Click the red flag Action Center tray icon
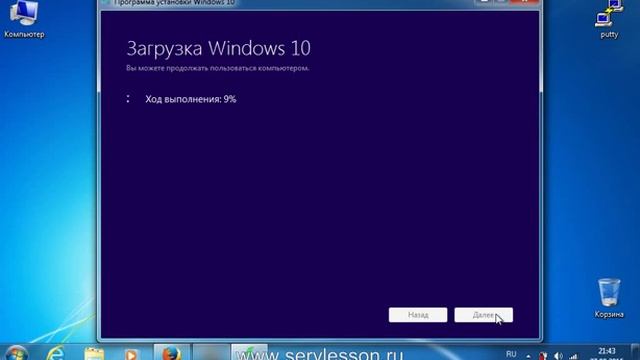Viewport: 640px width, 360px height. [543, 356]
